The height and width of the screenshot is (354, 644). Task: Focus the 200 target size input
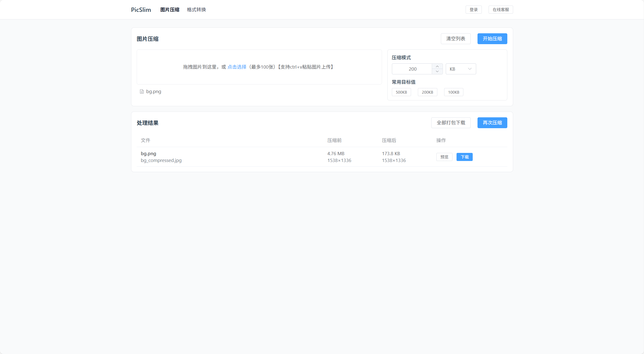click(412, 69)
